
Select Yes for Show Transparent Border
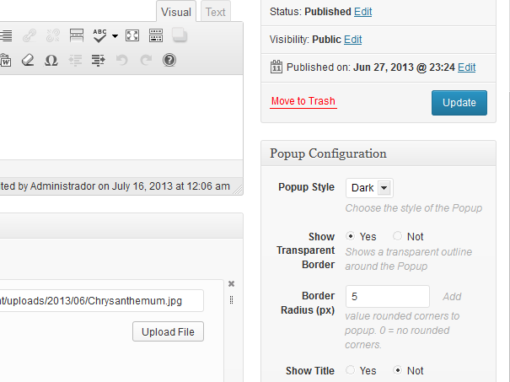coord(350,236)
